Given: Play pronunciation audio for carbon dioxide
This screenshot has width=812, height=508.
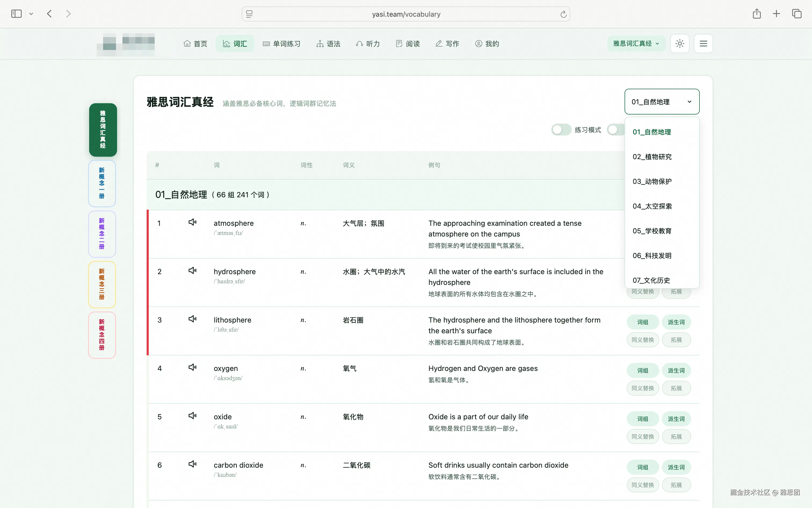Looking at the screenshot, I should 192,464.
